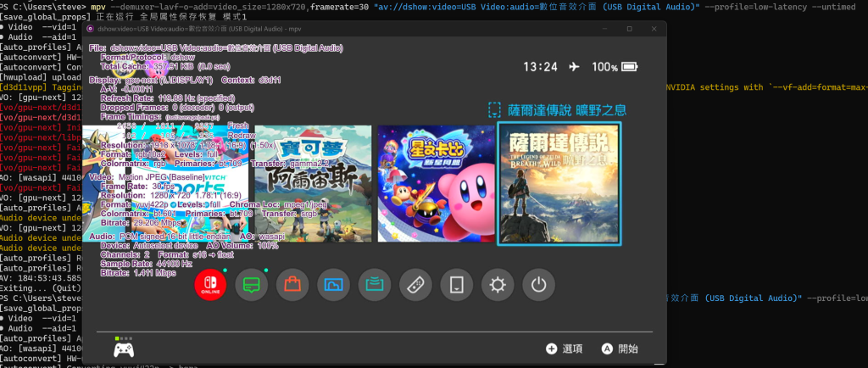Open the Album icon
This screenshot has width=868, height=368.
coord(333,285)
